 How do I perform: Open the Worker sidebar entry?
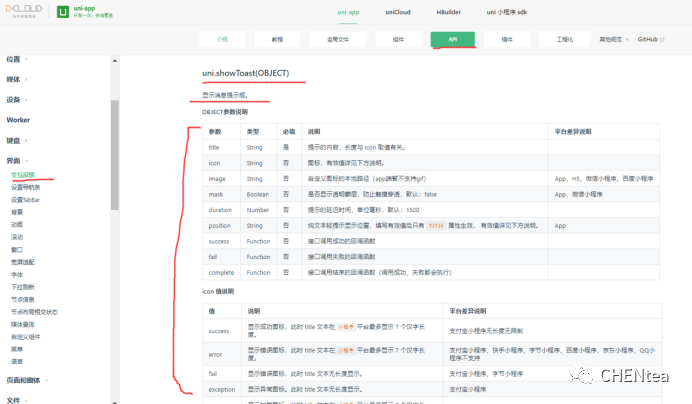pyautogui.click(x=18, y=120)
